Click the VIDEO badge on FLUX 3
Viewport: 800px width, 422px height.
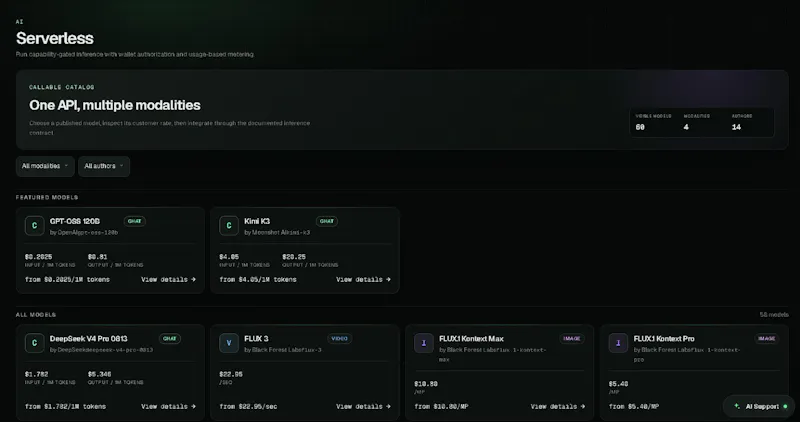(339, 339)
